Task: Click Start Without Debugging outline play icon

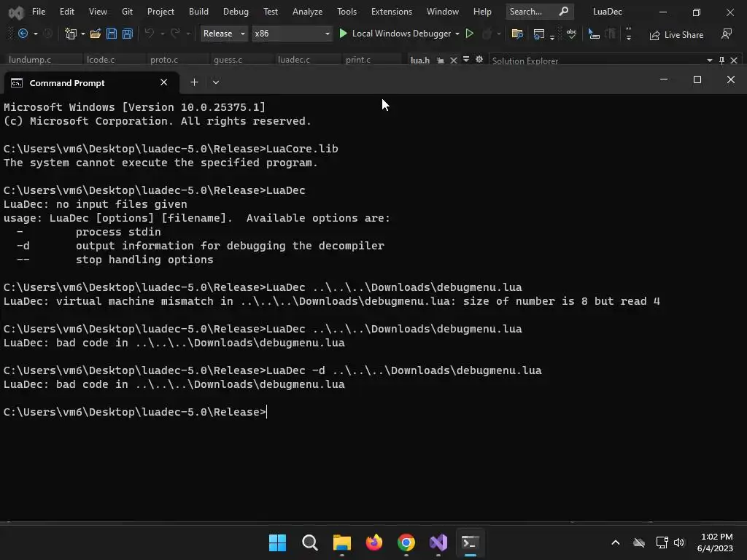Action: point(469,34)
